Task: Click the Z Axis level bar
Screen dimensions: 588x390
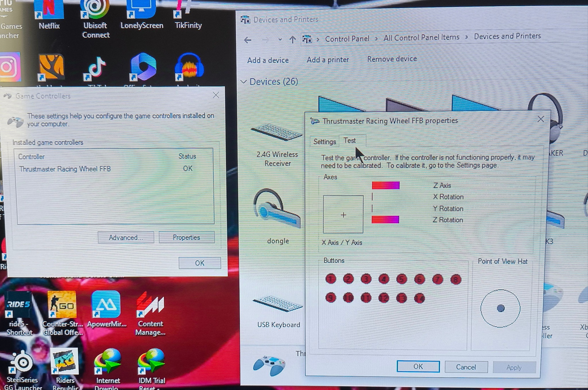Action: tap(386, 185)
